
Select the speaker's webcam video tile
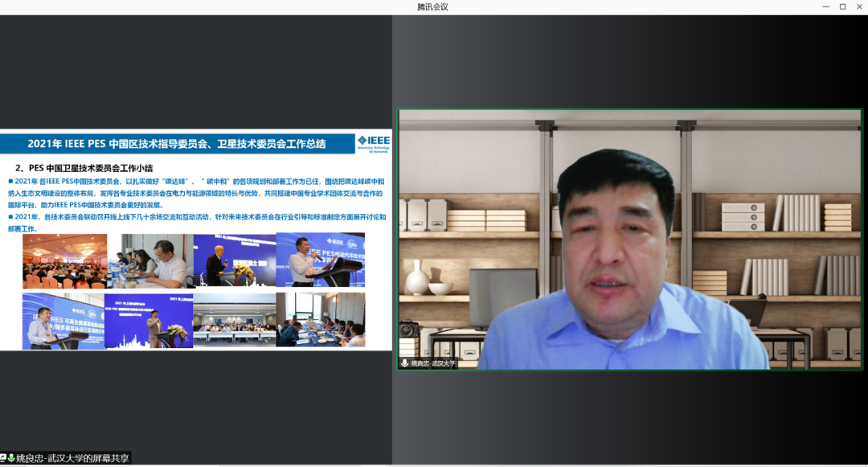coord(629,239)
